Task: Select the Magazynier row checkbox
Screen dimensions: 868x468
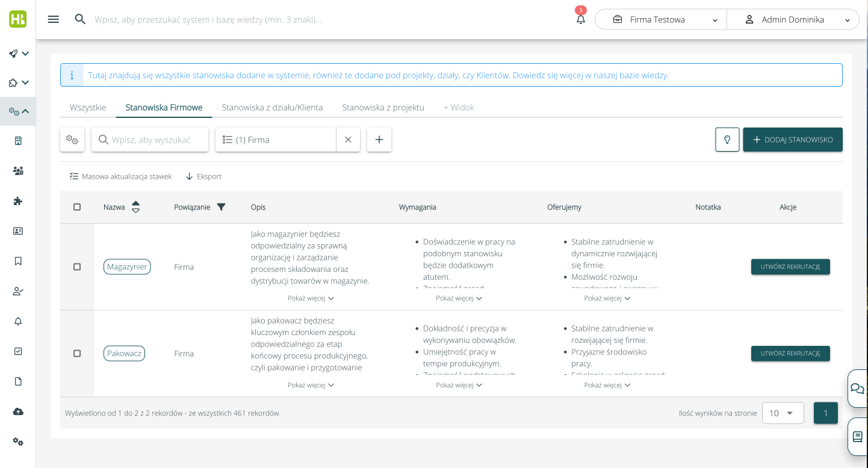Action: [77, 267]
